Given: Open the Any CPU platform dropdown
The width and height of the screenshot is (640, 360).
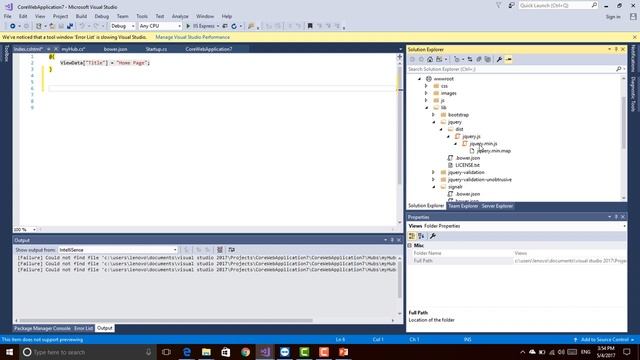Looking at the screenshot, I should click(x=160, y=26).
